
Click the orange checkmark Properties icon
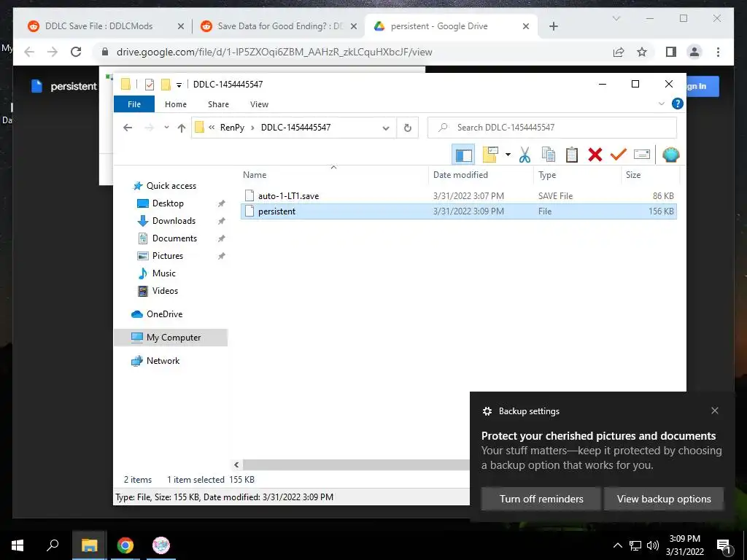pyautogui.click(x=618, y=155)
